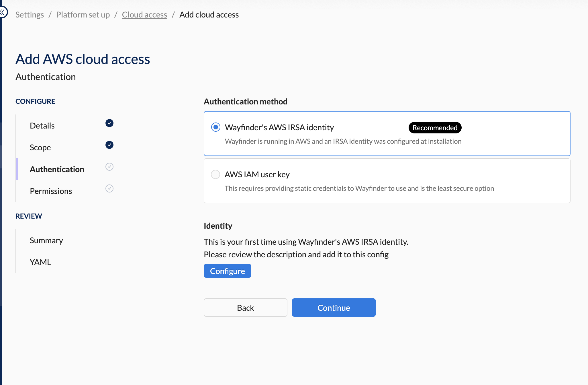
Task: Click the CONFIGURE section heading
Action: click(x=35, y=101)
